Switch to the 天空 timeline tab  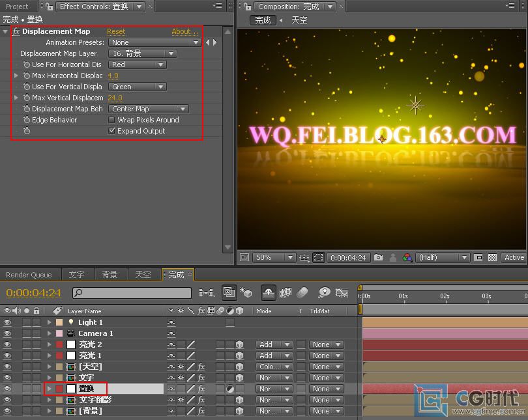click(143, 275)
